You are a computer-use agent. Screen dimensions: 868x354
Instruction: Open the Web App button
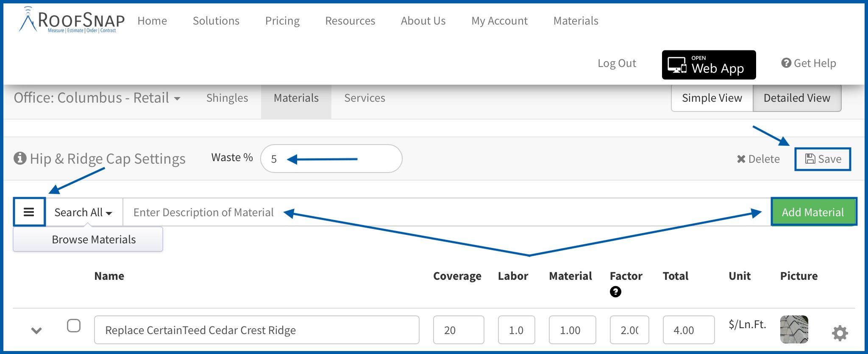pyautogui.click(x=709, y=65)
